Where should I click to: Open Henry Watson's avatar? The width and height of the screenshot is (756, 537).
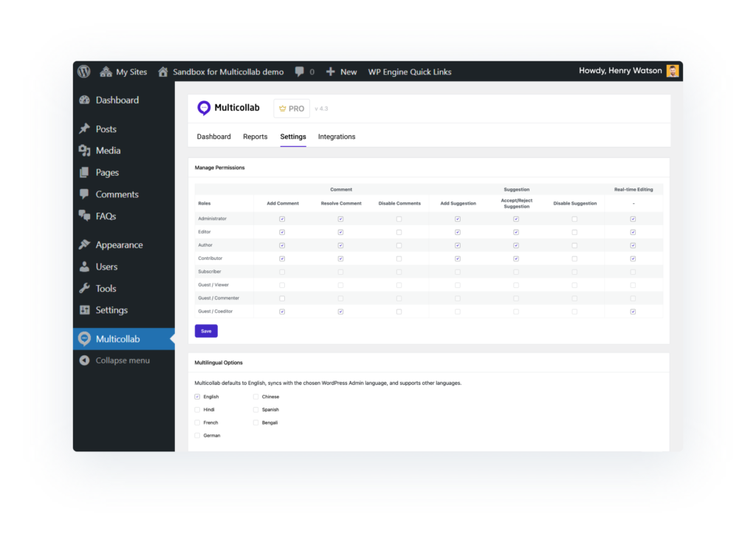(x=673, y=71)
